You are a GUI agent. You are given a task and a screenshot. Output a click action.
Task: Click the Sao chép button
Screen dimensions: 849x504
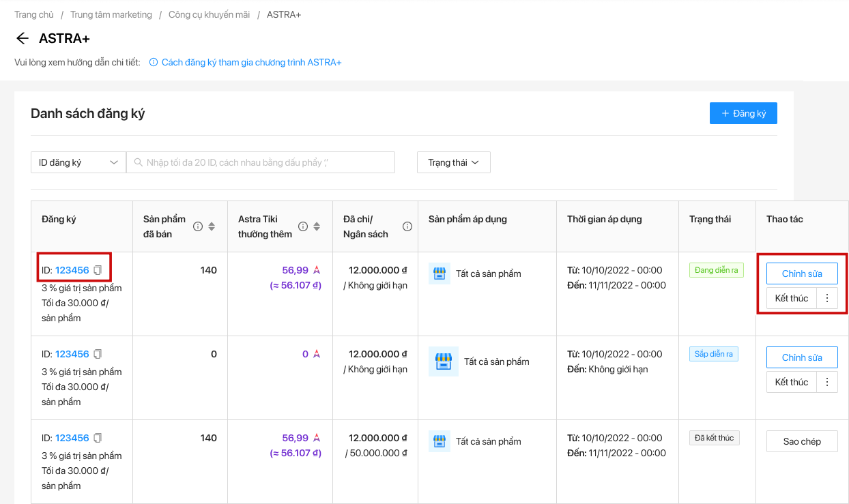pos(802,441)
